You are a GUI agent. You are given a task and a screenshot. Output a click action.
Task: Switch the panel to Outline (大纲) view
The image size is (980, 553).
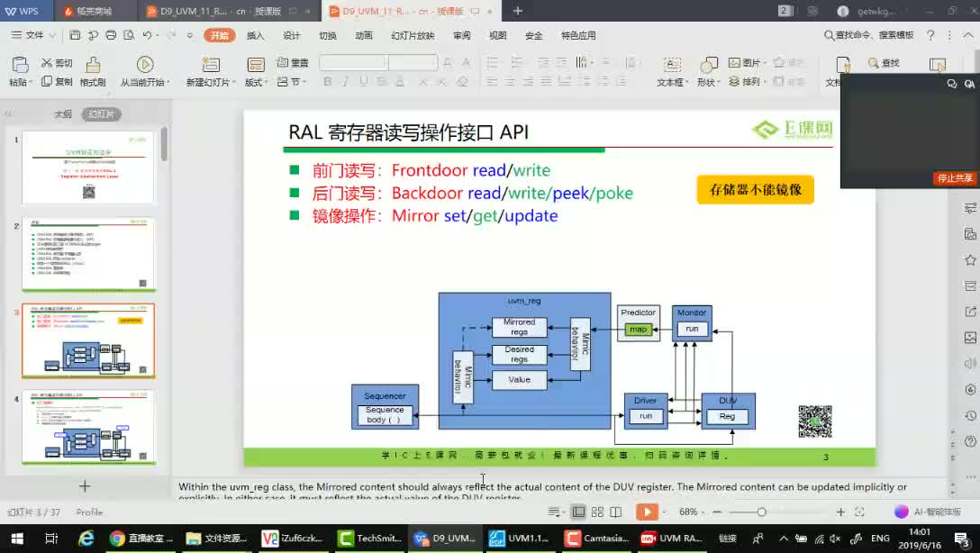[x=62, y=114]
